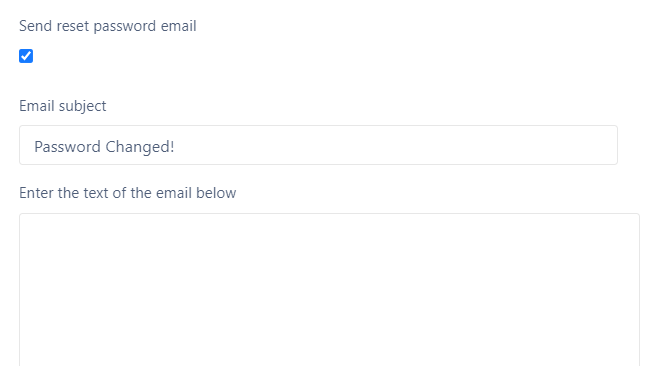Place cursor after 'Password Changed!' text

pyautogui.click(x=175, y=147)
